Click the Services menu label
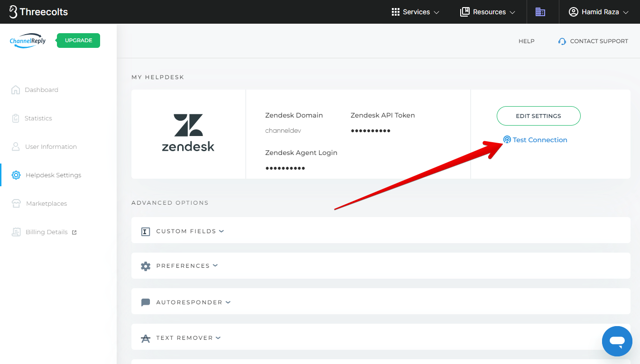640x364 pixels. pyautogui.click(x=417, y=12)
